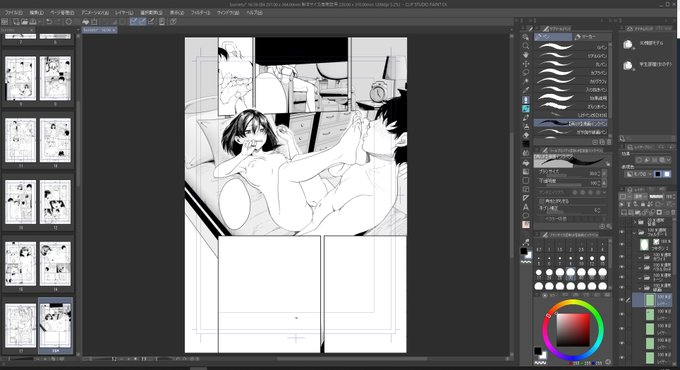This screenshot has height=370, width=680.
Task: Collapse the フォルダー1 layer folder
Action: [x=635, y=232]
